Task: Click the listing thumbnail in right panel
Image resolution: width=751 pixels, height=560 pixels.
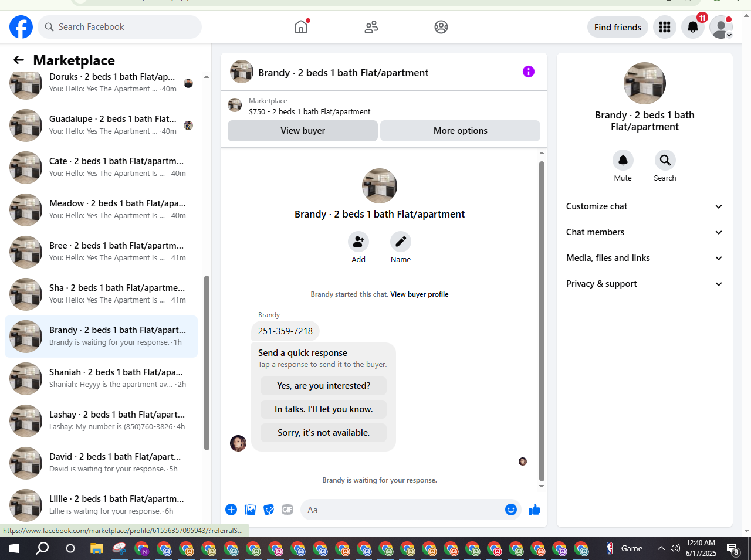Action: [645, 83]
